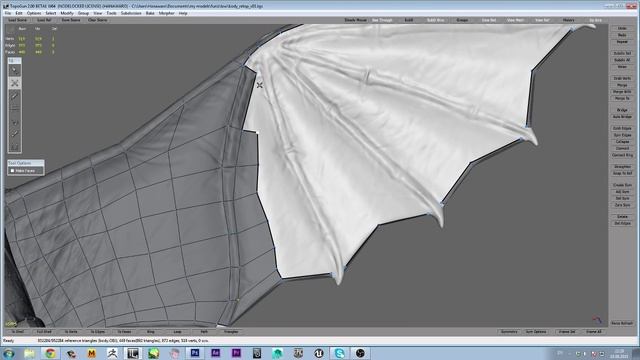Toggle Groups display

pos(462,20)
